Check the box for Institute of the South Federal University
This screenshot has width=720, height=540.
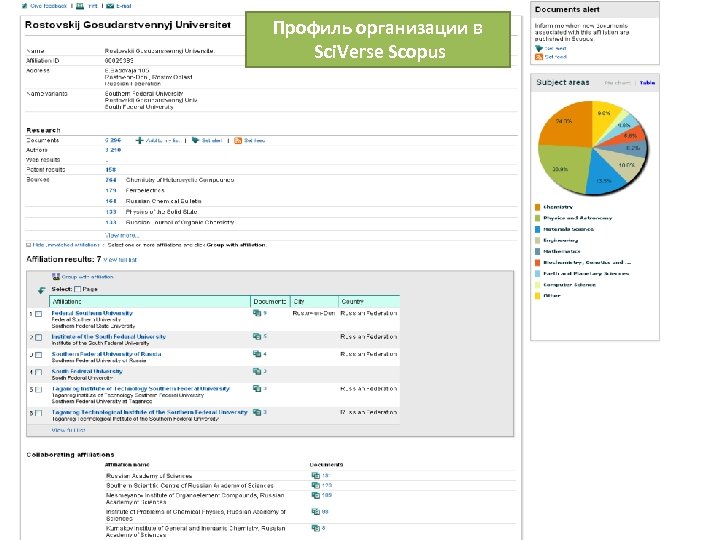tap(39, 338)
